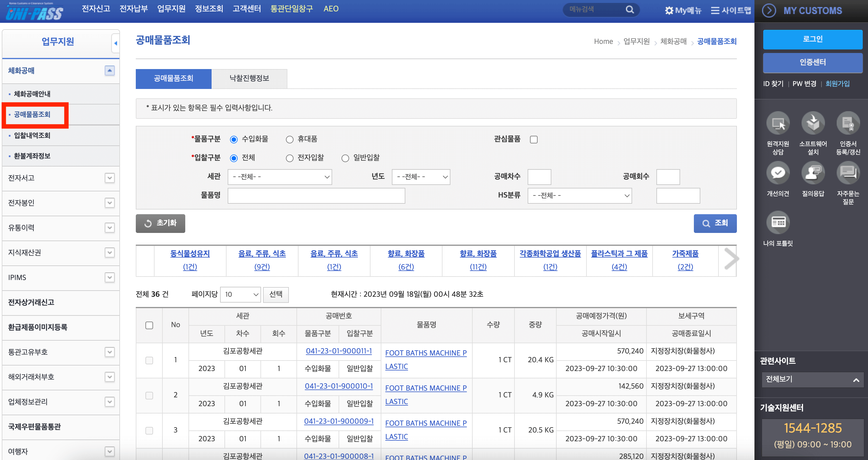
Task: Click the 물품명 input field
Action: pyautogui.click(x=316, y=196)
